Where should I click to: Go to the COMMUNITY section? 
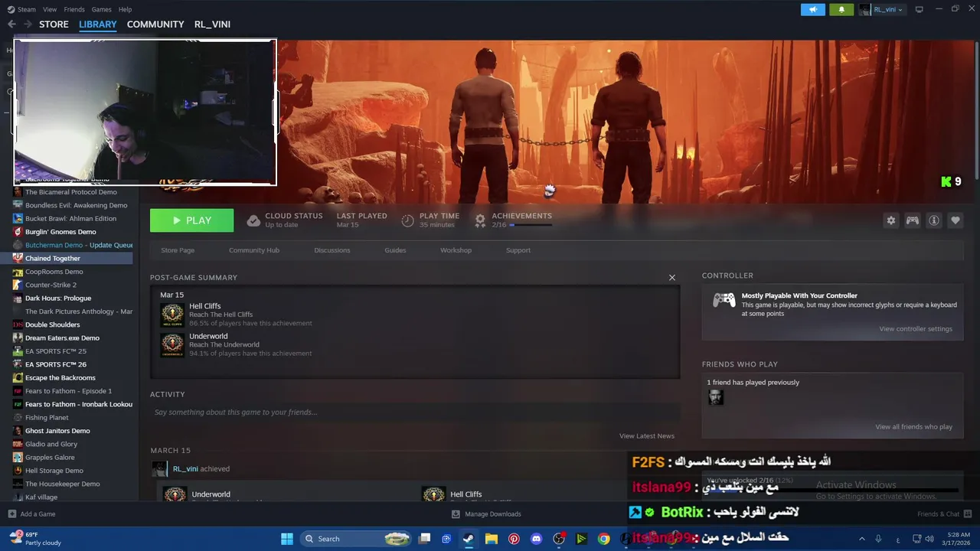[155, 24]
